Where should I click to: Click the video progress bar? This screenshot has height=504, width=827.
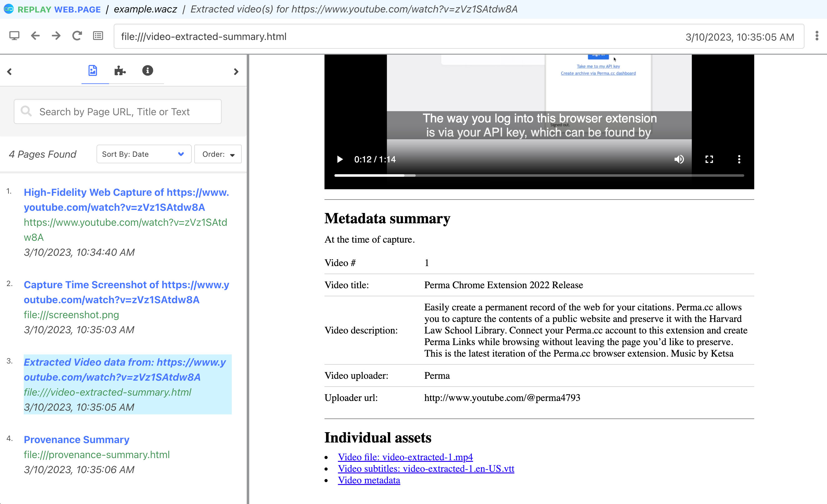click(x=539, y=175)
